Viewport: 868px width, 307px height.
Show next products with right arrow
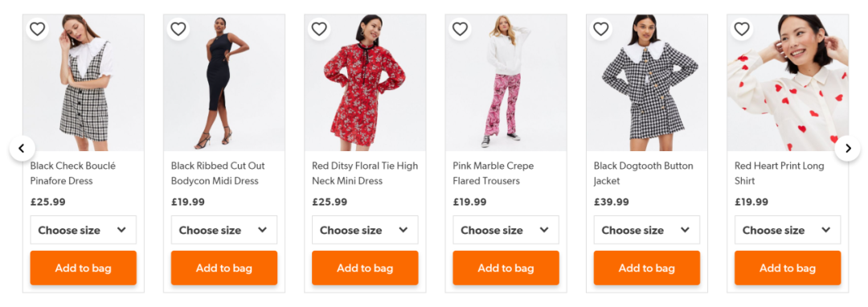[848, 148]
